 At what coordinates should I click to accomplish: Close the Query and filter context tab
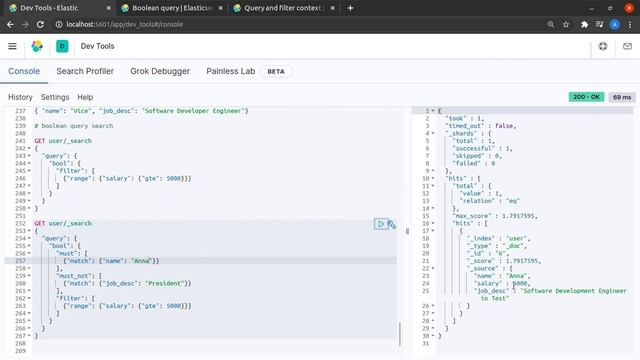click(332, 8)
